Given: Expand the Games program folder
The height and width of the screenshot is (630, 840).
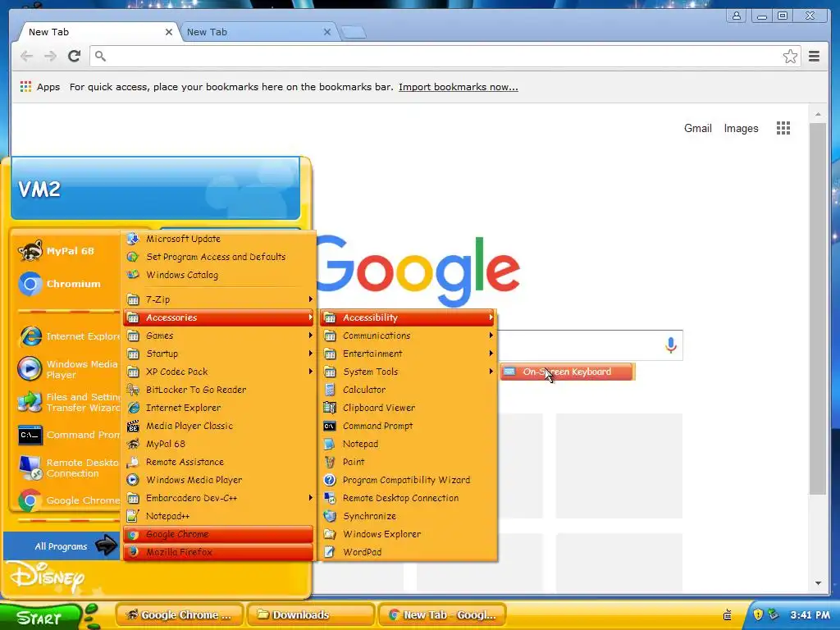Looking at the screenshot, I should pos(218,336).
